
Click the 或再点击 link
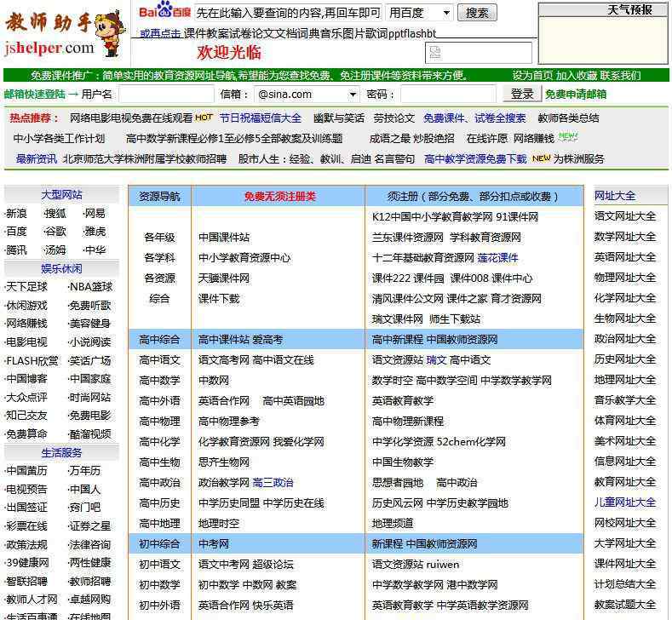[x=161, y=33]
